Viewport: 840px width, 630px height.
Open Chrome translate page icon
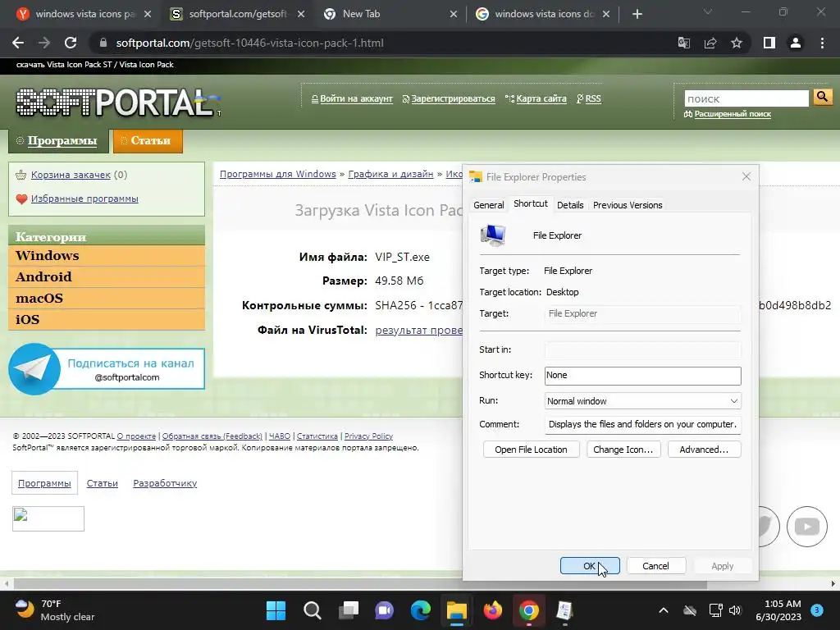coord(684,43)
